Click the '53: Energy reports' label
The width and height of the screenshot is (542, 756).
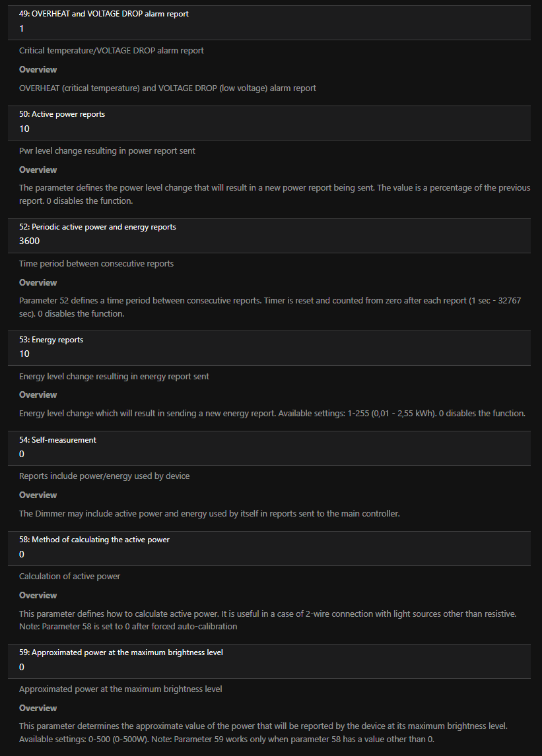(x=51, y=340)
